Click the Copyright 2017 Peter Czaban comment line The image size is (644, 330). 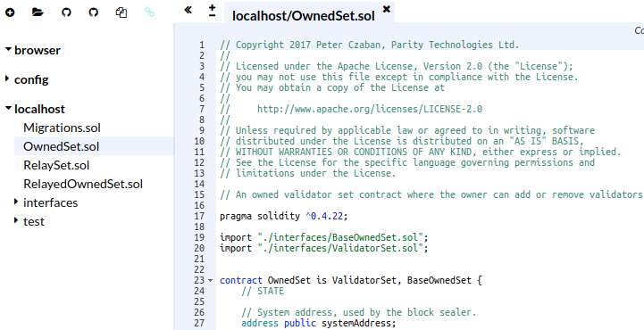(x=369, y=45)
